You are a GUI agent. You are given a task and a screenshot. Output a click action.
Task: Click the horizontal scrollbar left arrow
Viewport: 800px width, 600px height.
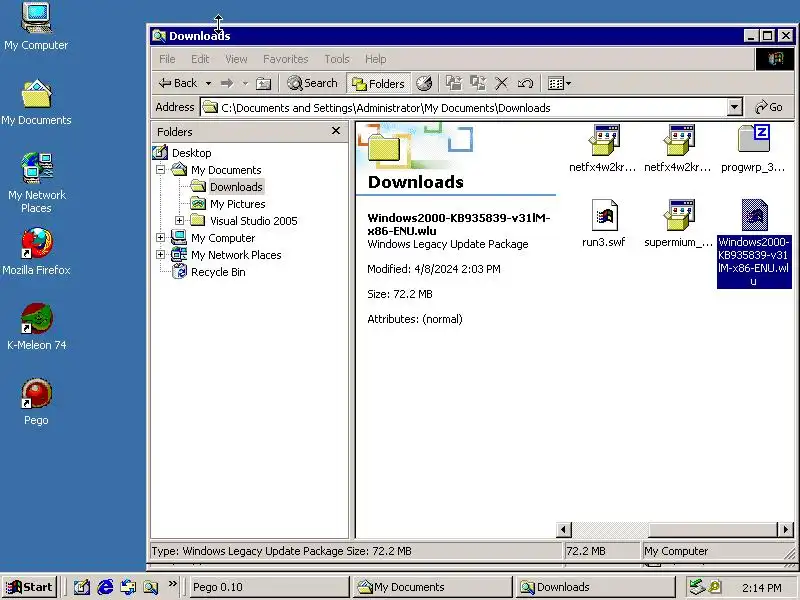pos(563,530)
